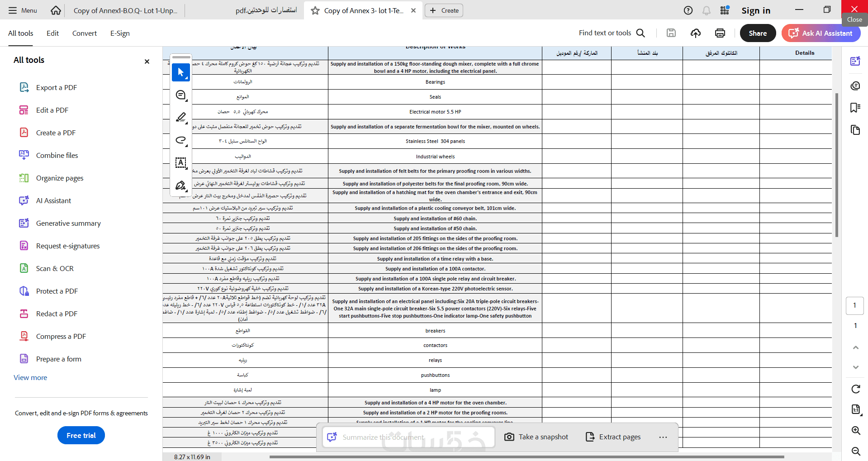Open the notifications bell

(x=707, y=10)
